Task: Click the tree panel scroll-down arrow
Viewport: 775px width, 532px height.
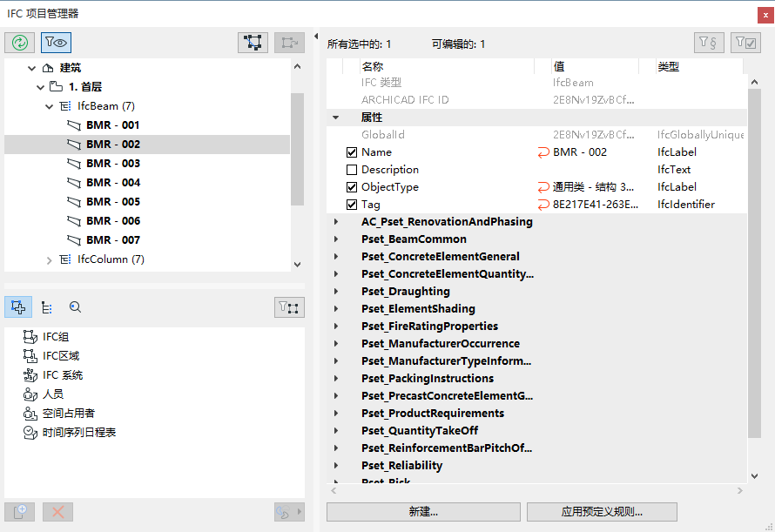Action: (297, 265)
